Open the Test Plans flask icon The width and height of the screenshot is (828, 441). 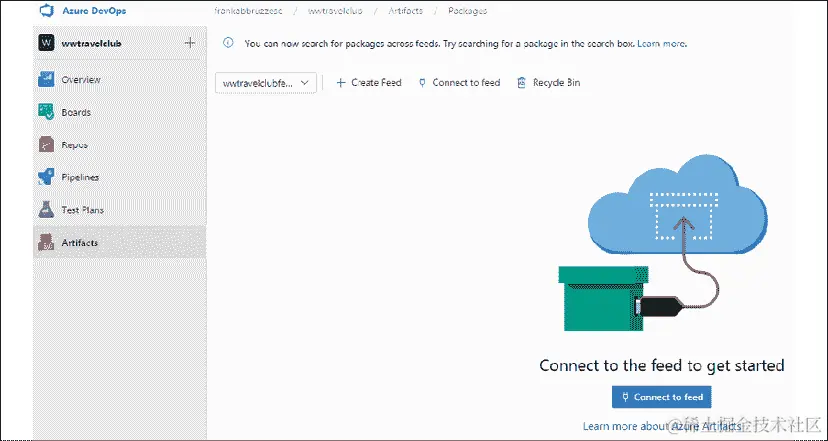click(46, 210)
